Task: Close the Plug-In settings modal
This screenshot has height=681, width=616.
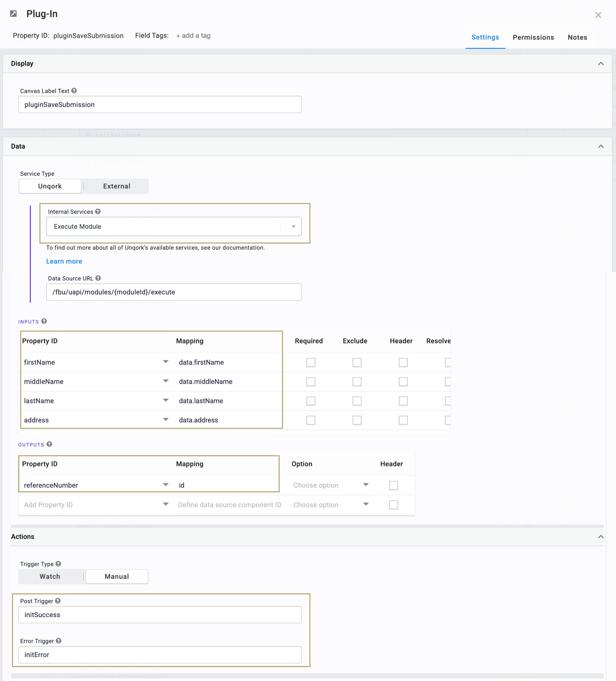Action: (598, 15)
